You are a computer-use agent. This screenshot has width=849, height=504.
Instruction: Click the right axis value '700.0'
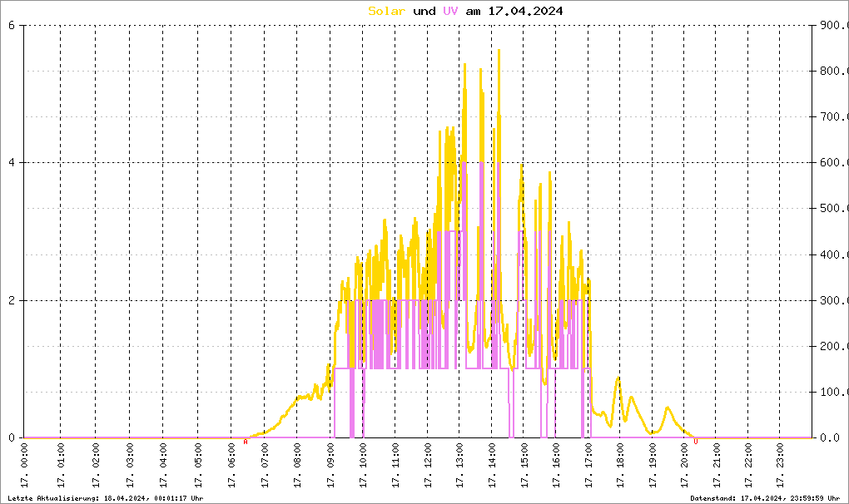832,116
